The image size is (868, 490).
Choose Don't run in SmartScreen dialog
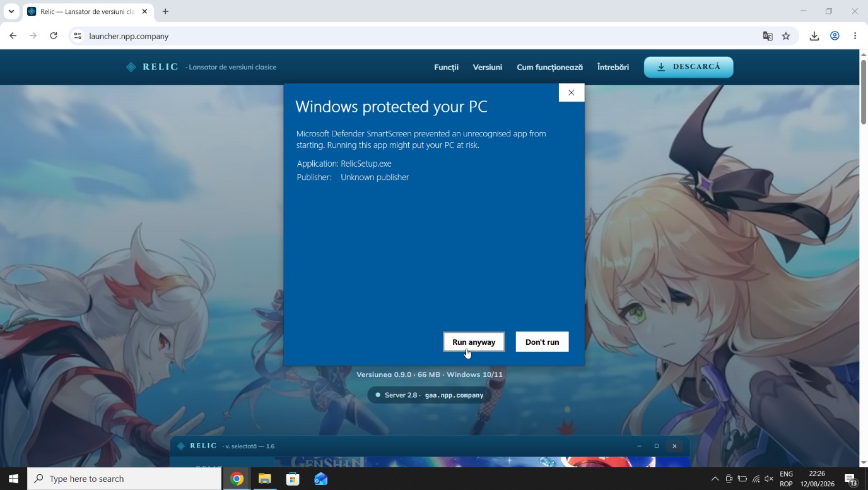[x=542, y=342]
